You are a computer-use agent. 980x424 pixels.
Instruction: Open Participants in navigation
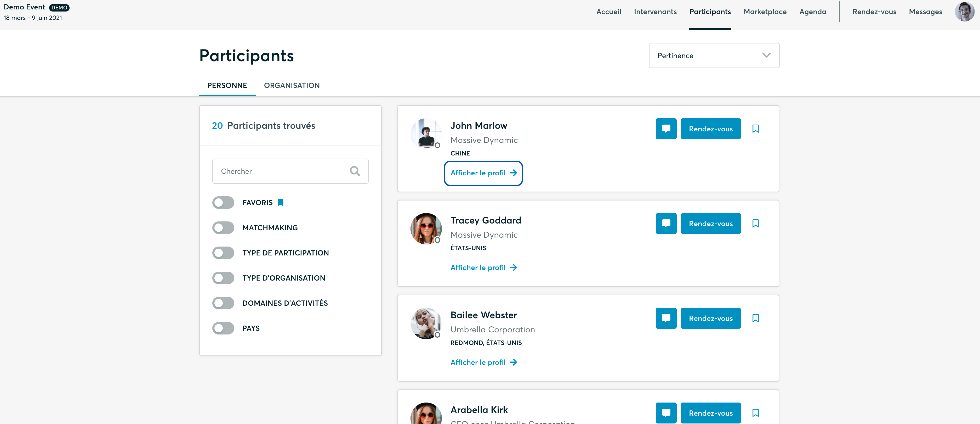pyautogui.click(x=710, y=12)
